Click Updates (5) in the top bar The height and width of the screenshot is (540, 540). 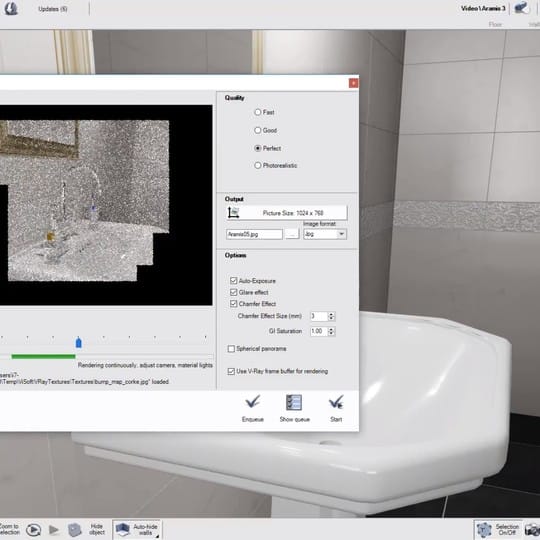(x=53, y=9)
